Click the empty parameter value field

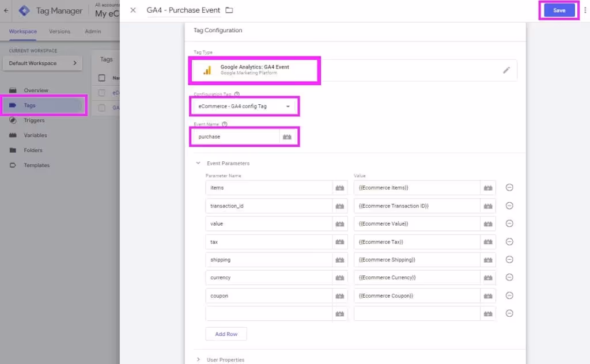click(417, 314)
